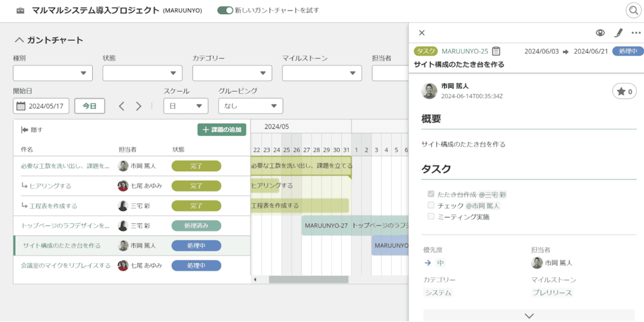Check the チェック task checkbox
This screenshot has width=644, height=322.
pyautogui.click(x=431, y=205)
